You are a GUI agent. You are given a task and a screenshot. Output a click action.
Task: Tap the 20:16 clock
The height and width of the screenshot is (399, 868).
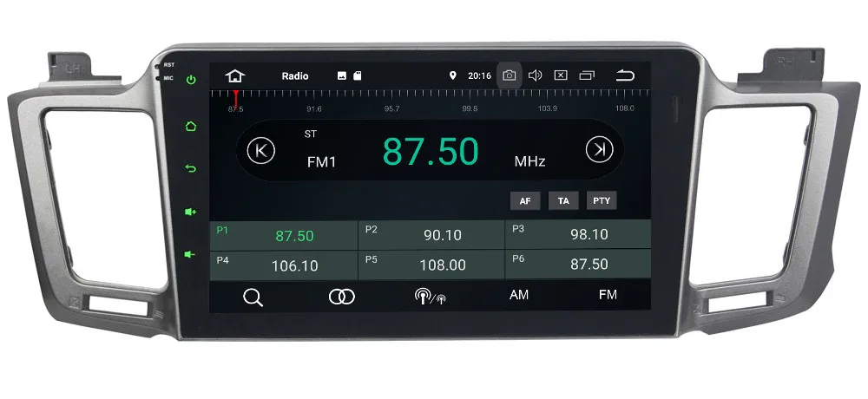point(479,75)
